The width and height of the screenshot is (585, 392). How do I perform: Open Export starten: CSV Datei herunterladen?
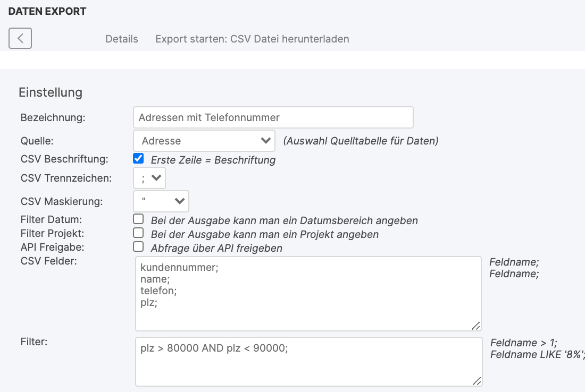252,39
